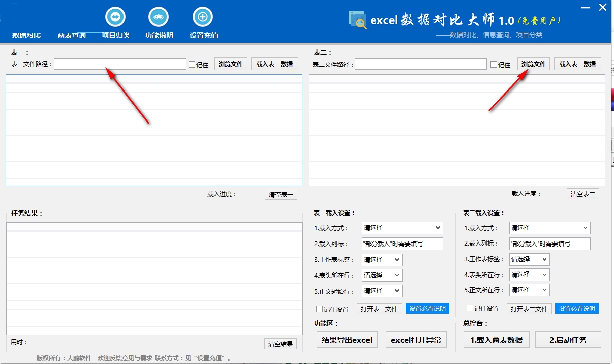
Task: Click the 功能说明 icon
Action: click(x=159, y=17)
